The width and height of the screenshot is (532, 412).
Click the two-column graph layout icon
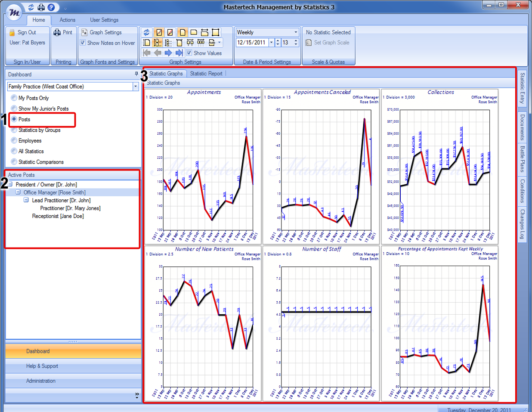point(190,43)
